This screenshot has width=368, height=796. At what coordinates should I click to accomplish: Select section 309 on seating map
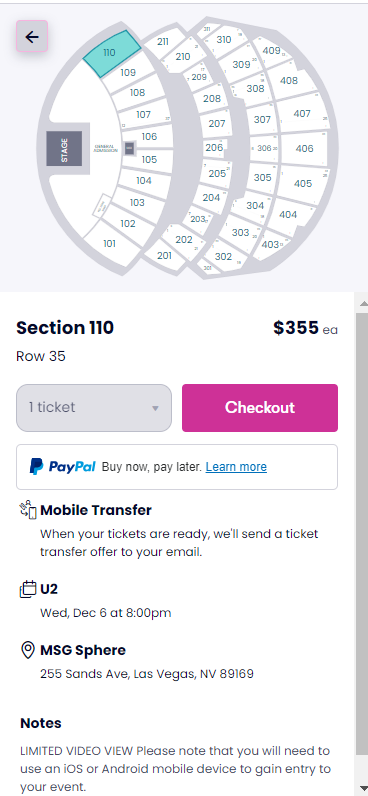pos(242,64)
